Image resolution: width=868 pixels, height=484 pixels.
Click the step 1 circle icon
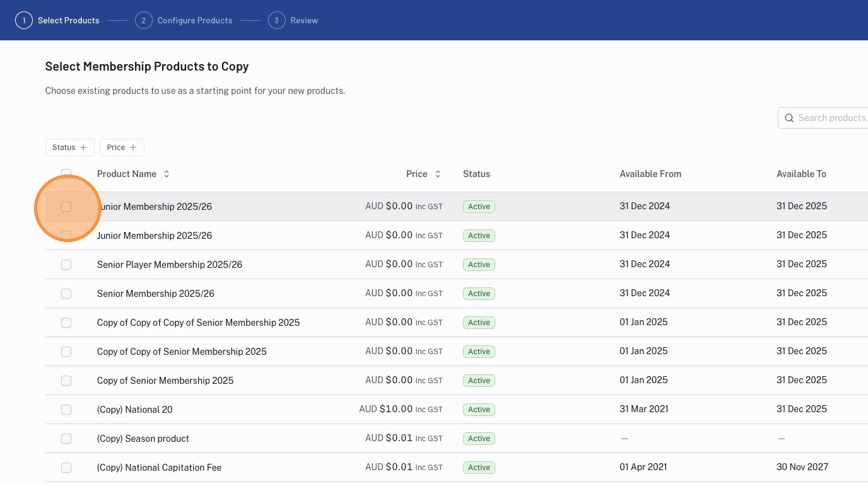(x=24, y=20)
